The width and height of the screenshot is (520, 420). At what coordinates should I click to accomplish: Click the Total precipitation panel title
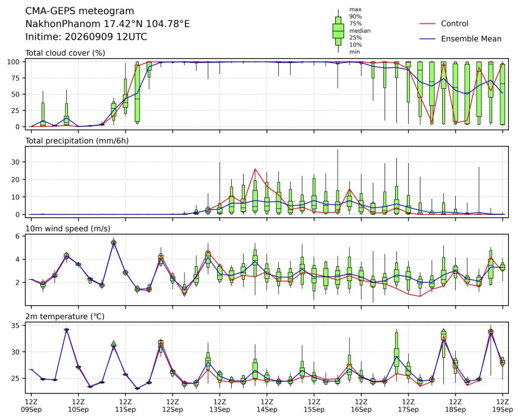(x=77, y=141)
